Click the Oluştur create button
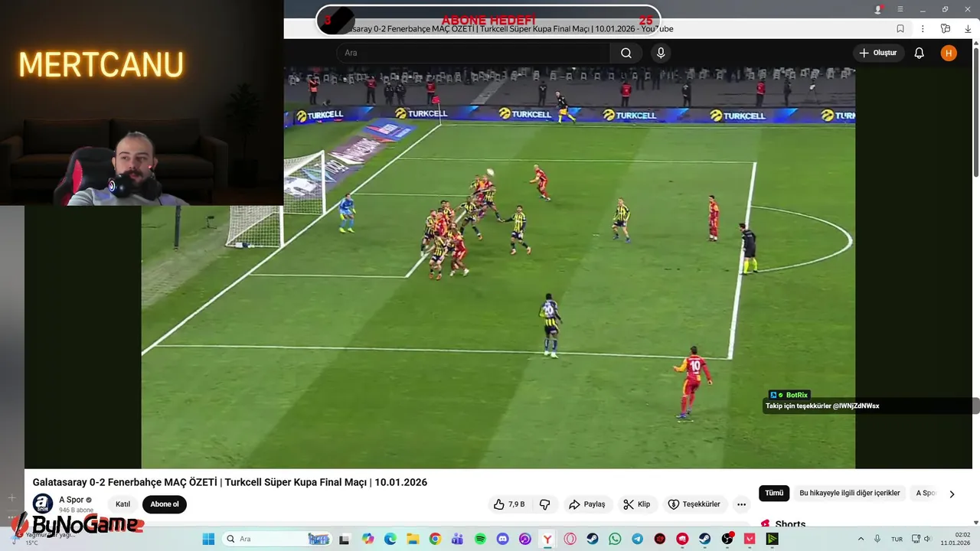This screenshot has height=551, width=980. [x=878, y=53]
